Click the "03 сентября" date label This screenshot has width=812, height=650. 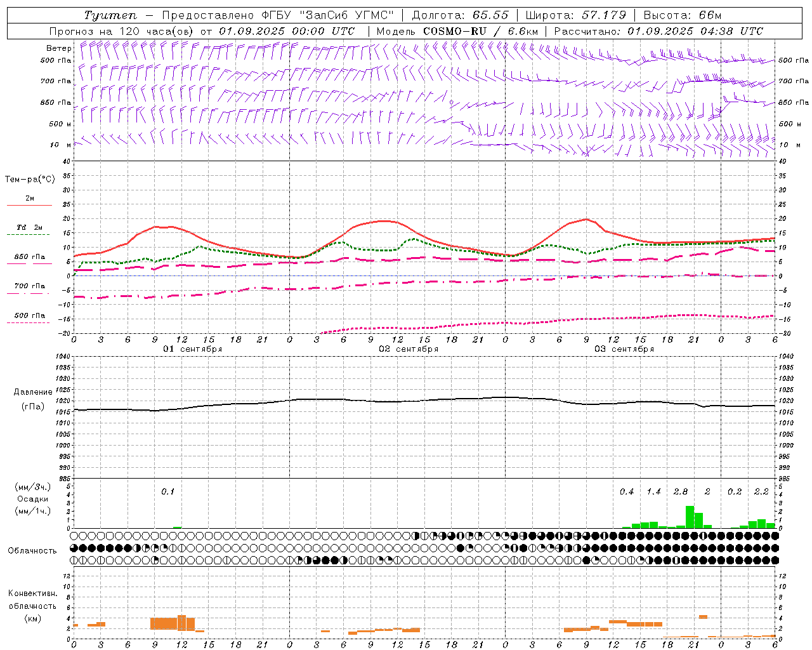pos(624,349)
